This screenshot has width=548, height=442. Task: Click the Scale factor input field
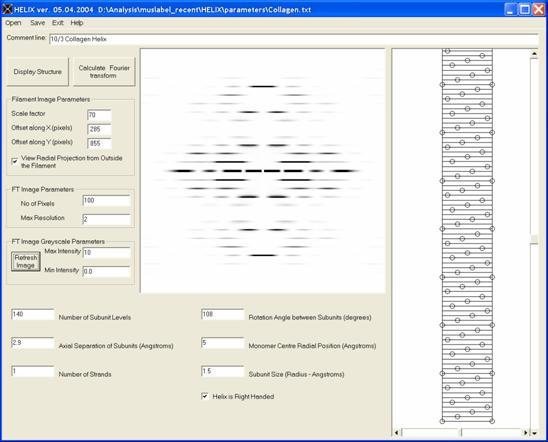click(99, 115)
